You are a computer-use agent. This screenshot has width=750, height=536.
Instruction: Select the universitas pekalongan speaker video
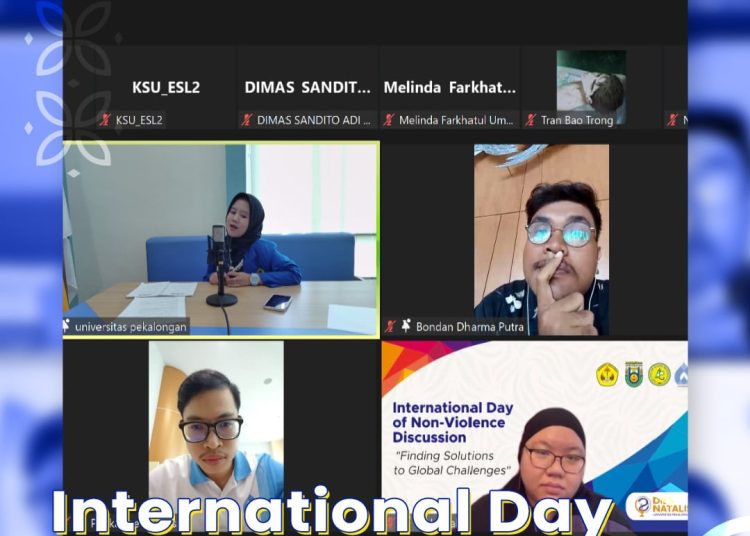221,240
